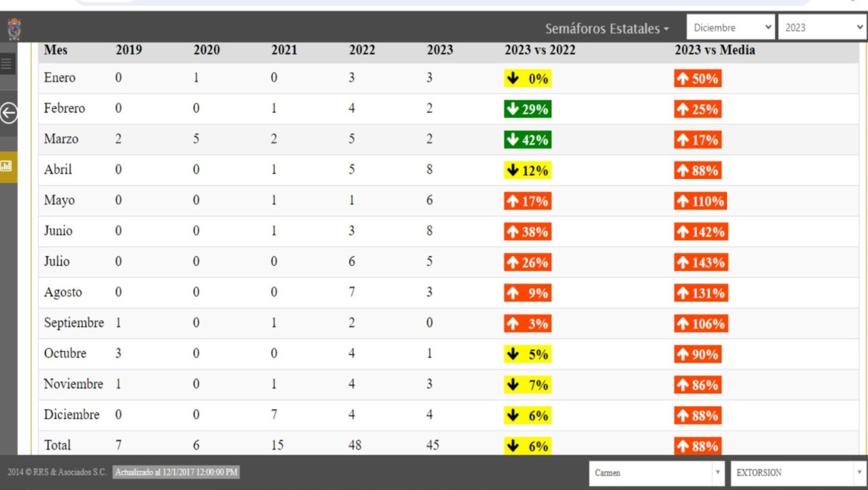
Task: Click the Mes column header
Action: [x=56, y=50]
